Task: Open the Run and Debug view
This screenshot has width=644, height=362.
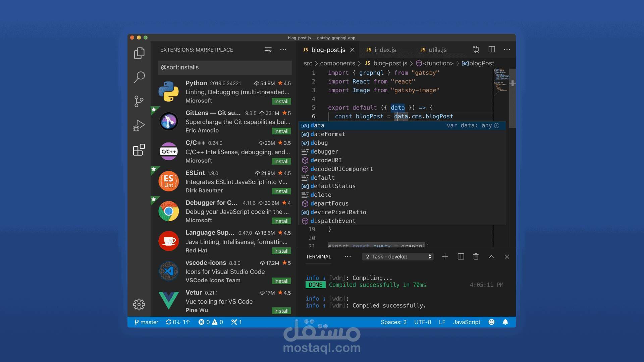Action: pos(139,126)
